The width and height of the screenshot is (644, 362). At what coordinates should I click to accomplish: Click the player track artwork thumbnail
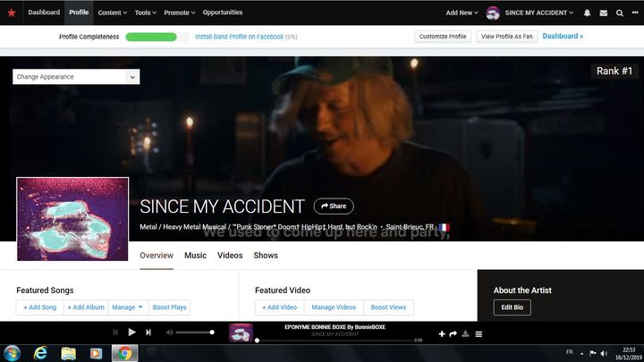point(241,333)
